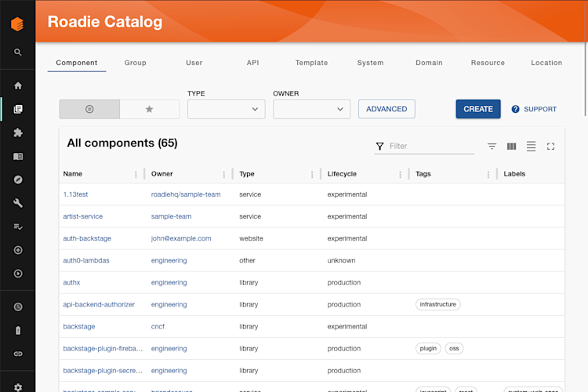
Task: Switch to the System tab
Action: [x=371, y=63]
